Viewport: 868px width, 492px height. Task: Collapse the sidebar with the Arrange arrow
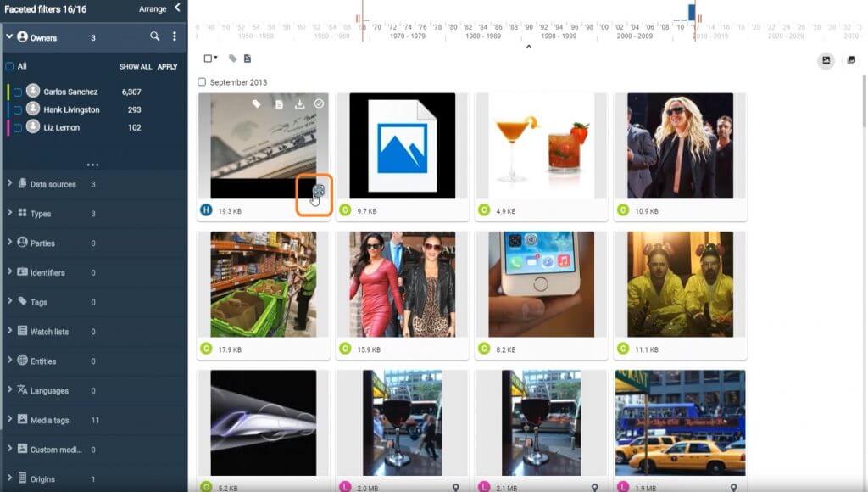[x=178, y=8]
